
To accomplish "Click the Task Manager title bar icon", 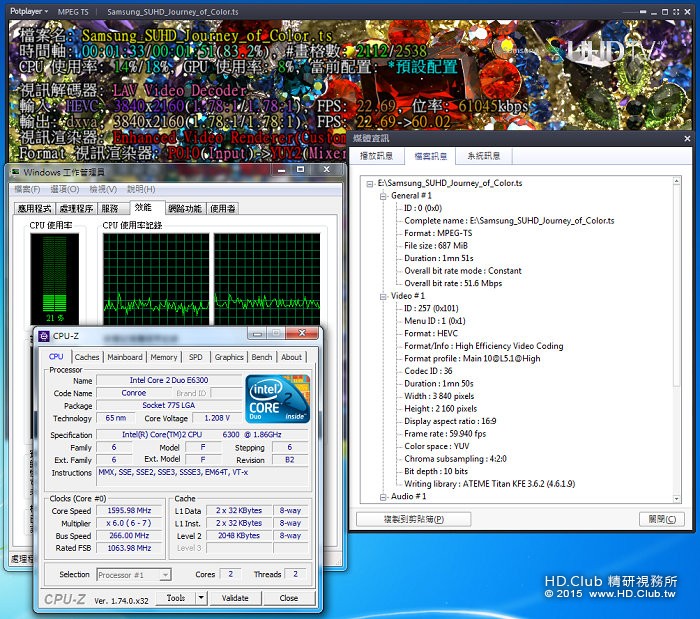I will [15, 172].
